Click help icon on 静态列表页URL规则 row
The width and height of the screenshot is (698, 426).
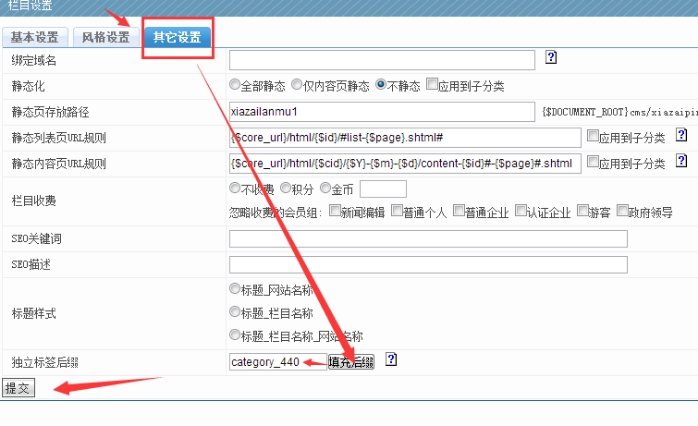click(681, 135)
